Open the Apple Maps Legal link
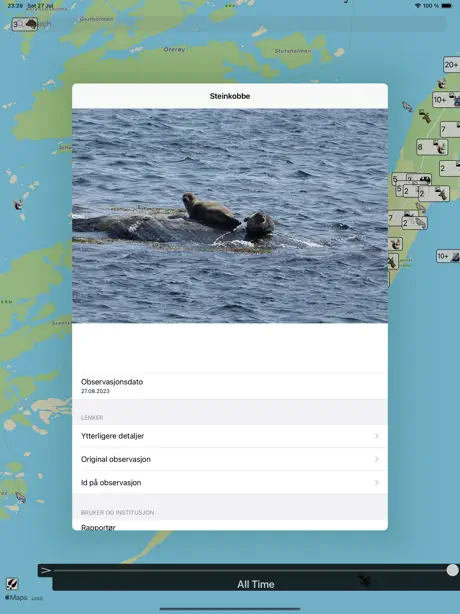 [37, 598]
